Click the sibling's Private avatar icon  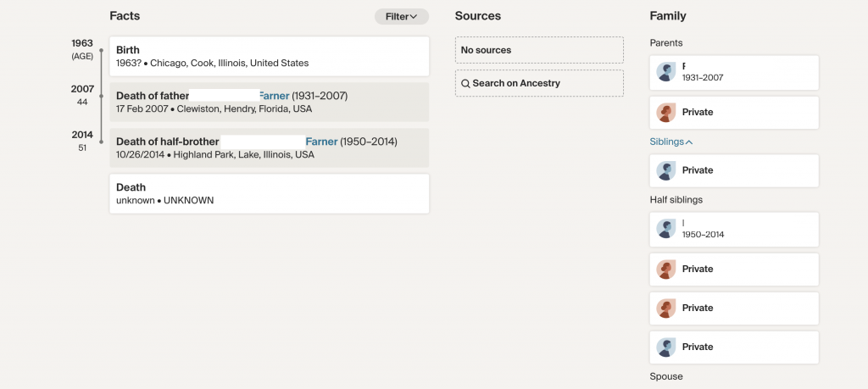pyautogui.click(x=666, y=170)
